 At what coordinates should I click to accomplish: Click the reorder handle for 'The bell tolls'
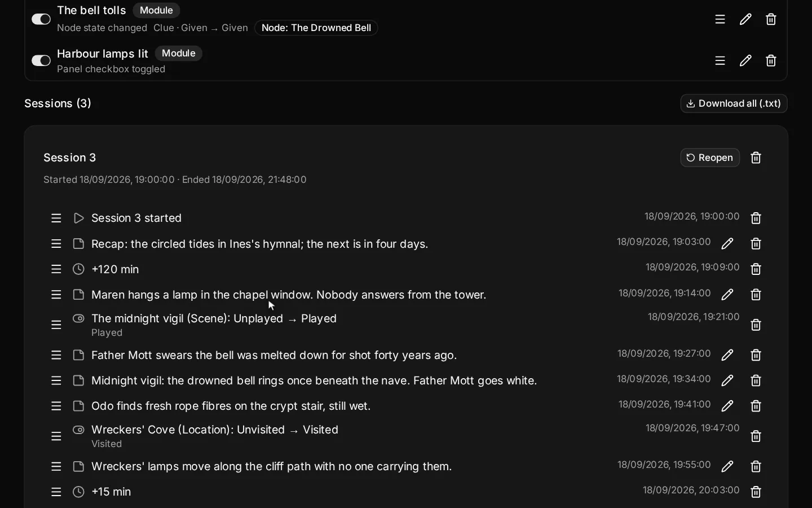coord(721,19)
